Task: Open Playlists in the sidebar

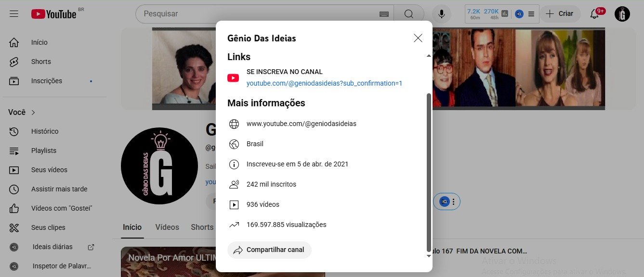Action: click(44, 151)
